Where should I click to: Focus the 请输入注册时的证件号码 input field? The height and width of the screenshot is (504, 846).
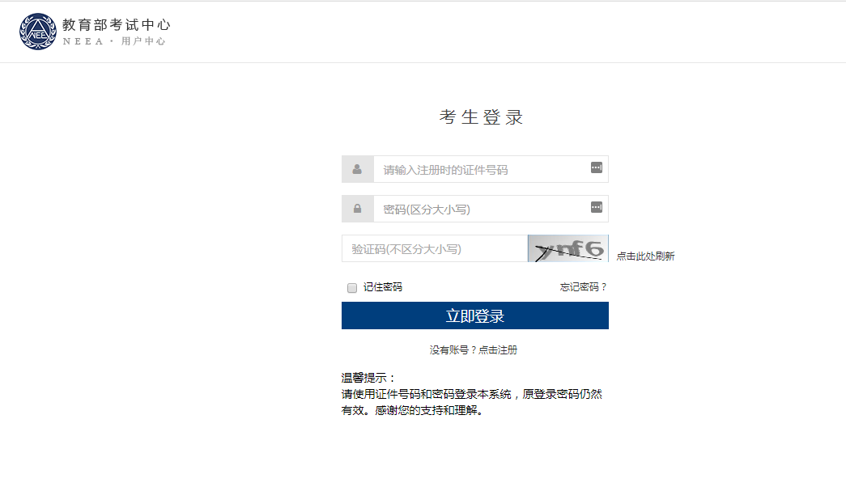click(482, 170)
